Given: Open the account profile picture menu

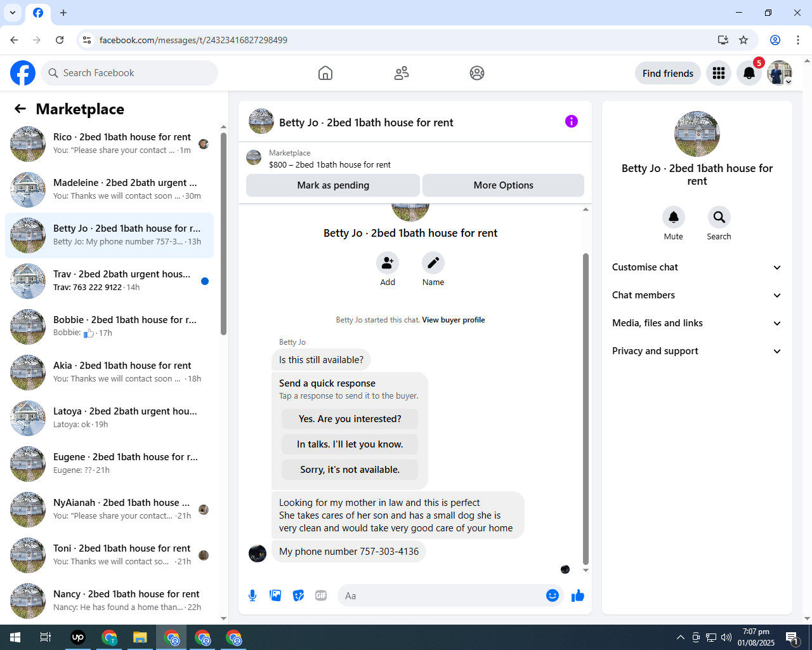Looking at the screenshot, I should tap(780, 73).
